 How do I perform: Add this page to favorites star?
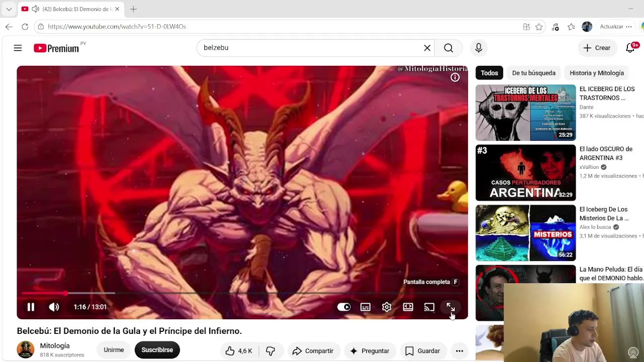[x=539, y=27]
